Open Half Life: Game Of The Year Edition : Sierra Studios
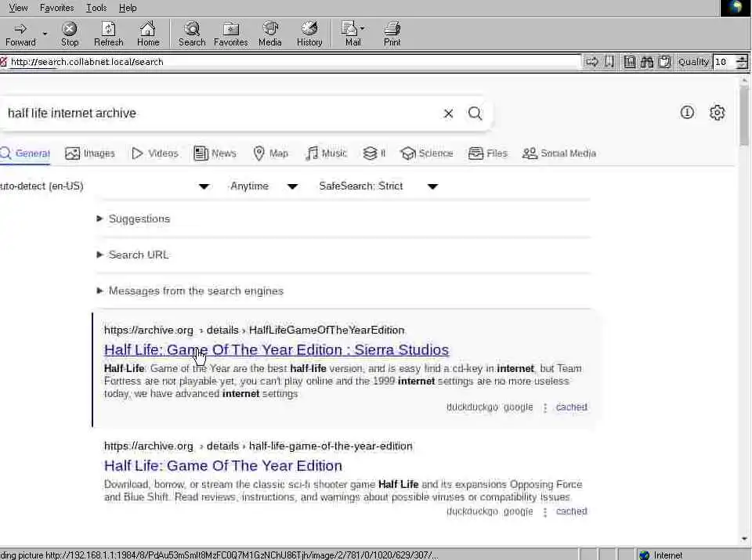752x560 pixels. [277, 349]
